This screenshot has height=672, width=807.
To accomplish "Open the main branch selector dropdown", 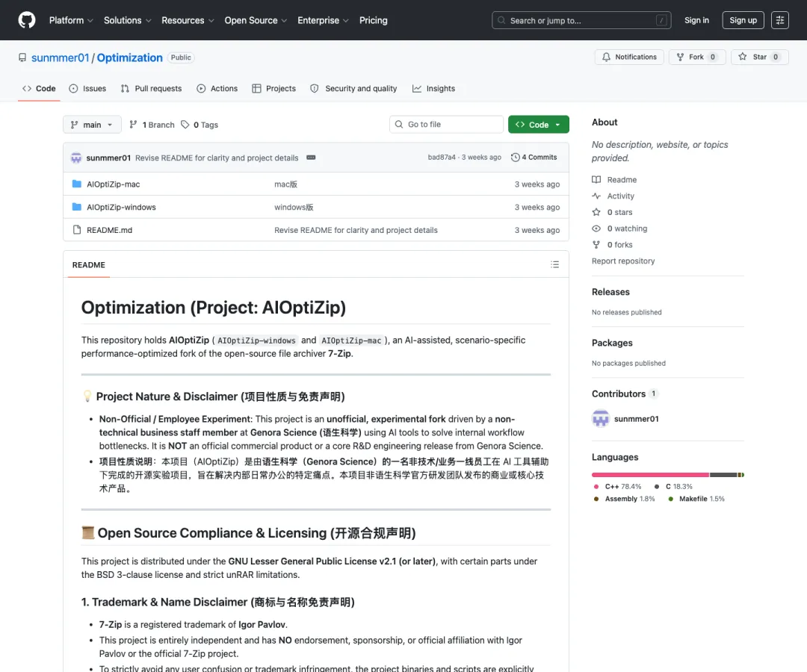I will click(x=92, y=125).
